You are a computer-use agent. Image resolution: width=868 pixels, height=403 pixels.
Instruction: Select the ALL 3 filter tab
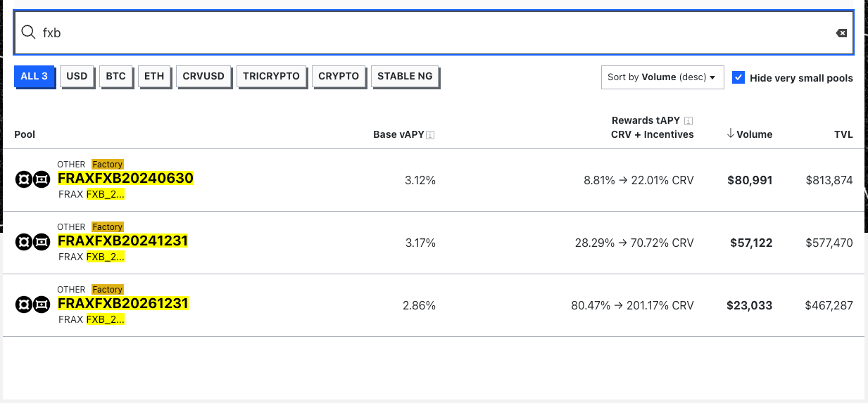pos(34,76)
